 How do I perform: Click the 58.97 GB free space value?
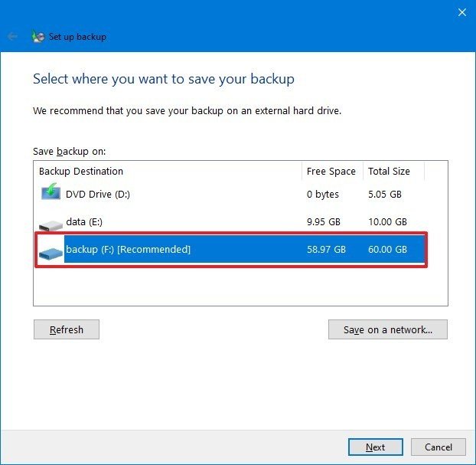[x=327, y=250]
